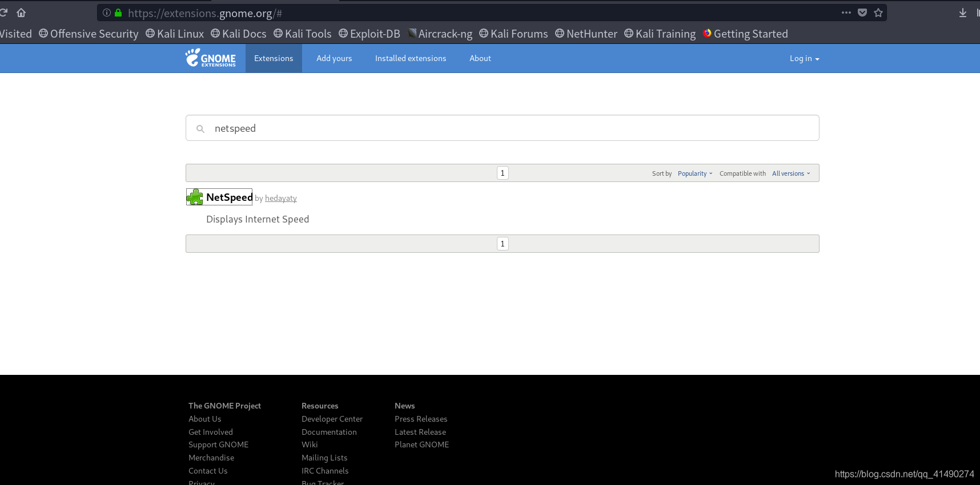The image size is (980, 485).
Task: Open Getting Started Firefox bookmark
Action: 745,34
